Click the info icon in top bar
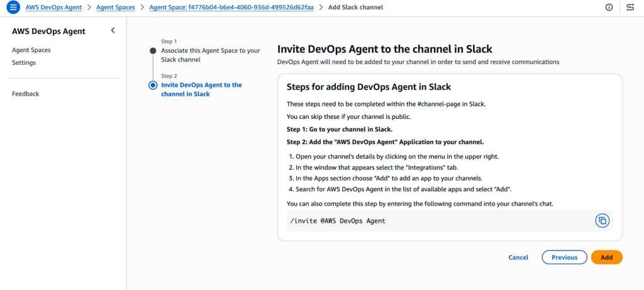644x290 pixels. pyautogui.click(x=608, y=8)
